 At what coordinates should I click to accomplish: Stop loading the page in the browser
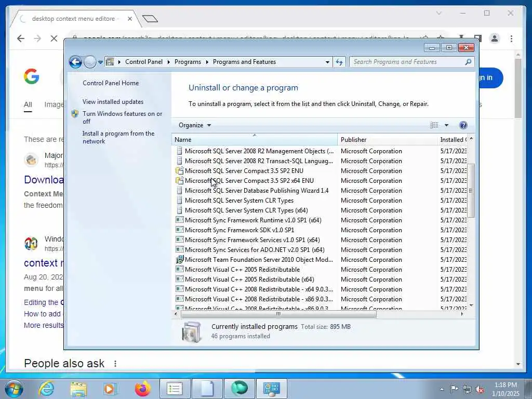click(x=54, y=38)
